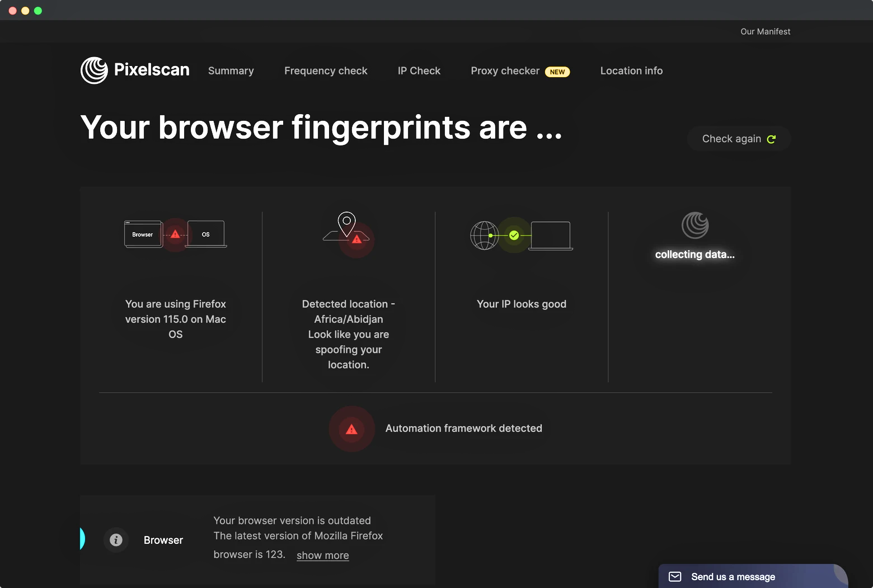This screenshot has height=588, width=873.
Task: Go to Frequency check page
Action: tap(326, 71)
